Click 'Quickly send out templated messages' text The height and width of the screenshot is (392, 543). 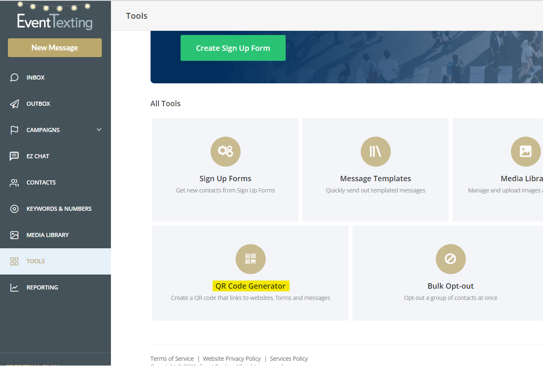click(376, 190)
